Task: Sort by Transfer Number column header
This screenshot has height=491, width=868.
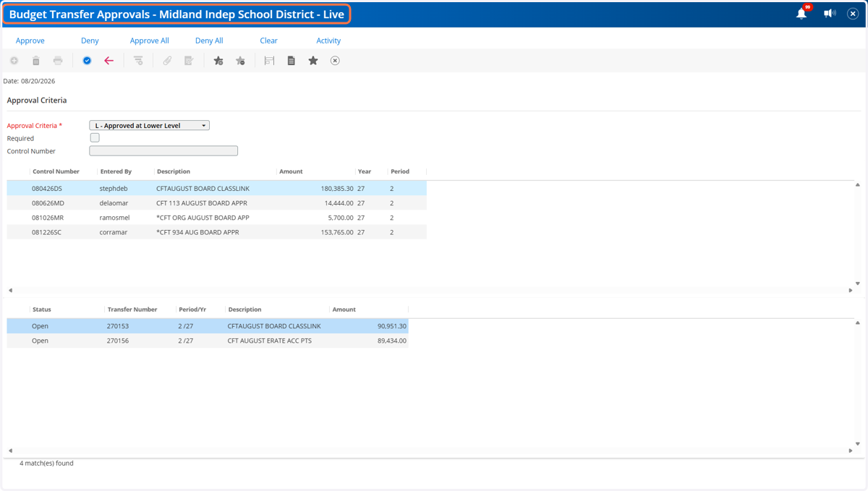Action: (x=132, y=309)
